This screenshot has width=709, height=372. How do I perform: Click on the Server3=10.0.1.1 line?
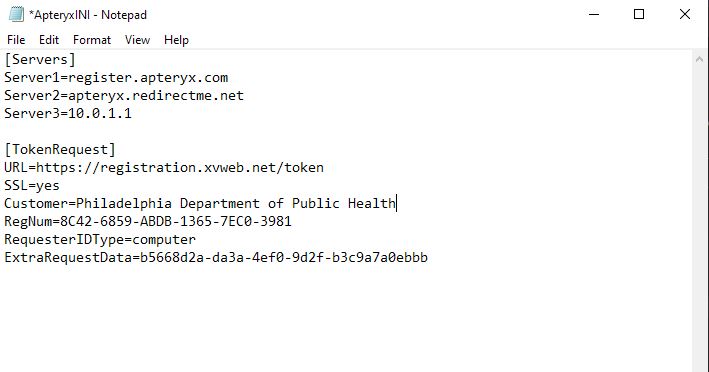point(68,113)
